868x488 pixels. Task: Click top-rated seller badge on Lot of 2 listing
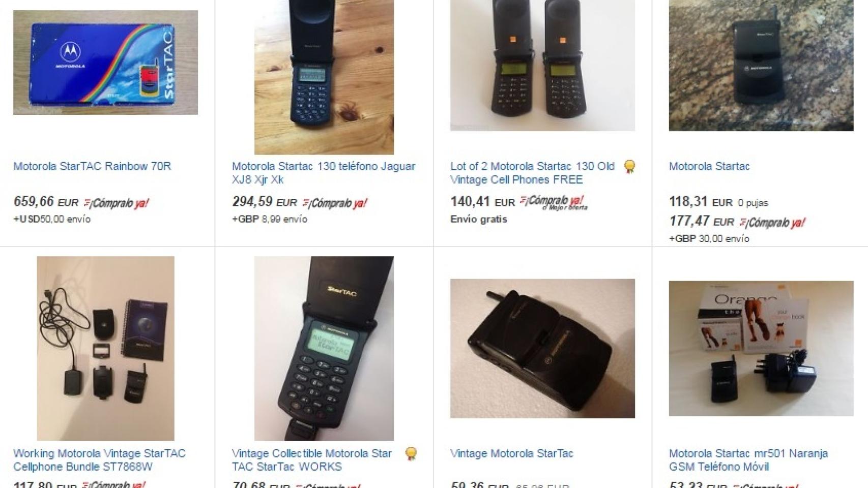click(629, 167)
